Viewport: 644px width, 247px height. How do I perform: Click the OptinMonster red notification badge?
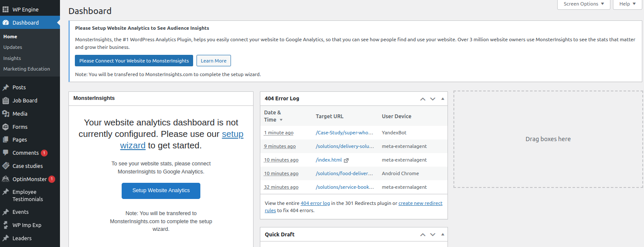[x=52, y=179]
